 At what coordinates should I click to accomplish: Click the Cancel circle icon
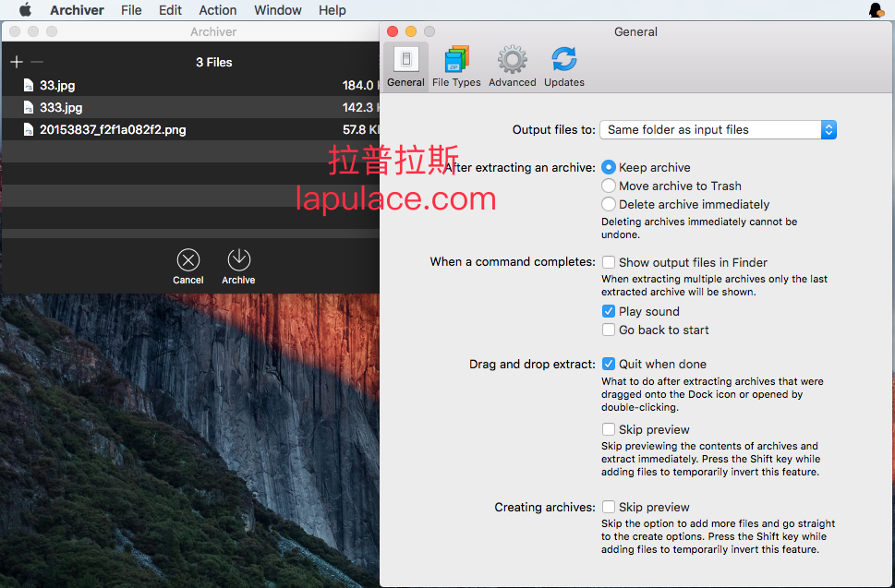[x=188, y=260]
